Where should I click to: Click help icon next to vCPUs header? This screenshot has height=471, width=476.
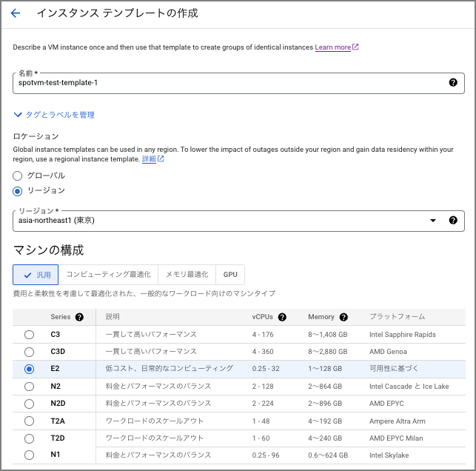coord(283,317)
